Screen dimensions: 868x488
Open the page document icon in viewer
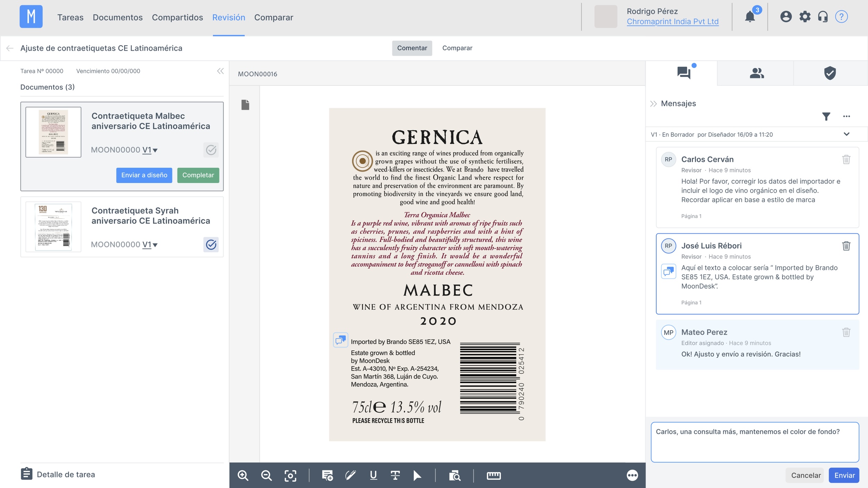click(245, 105)
